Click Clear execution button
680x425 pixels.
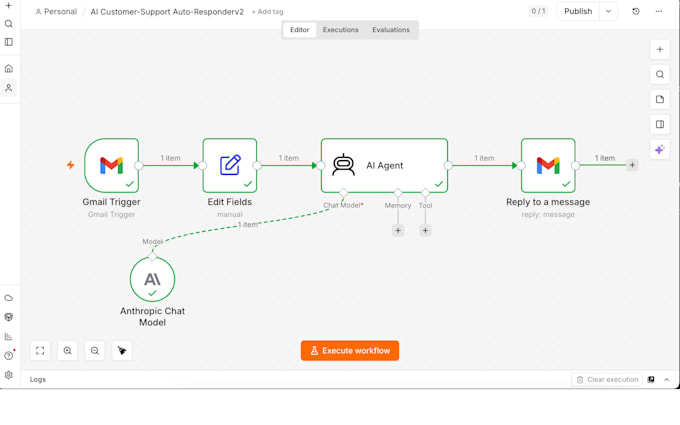pos(607,380)
